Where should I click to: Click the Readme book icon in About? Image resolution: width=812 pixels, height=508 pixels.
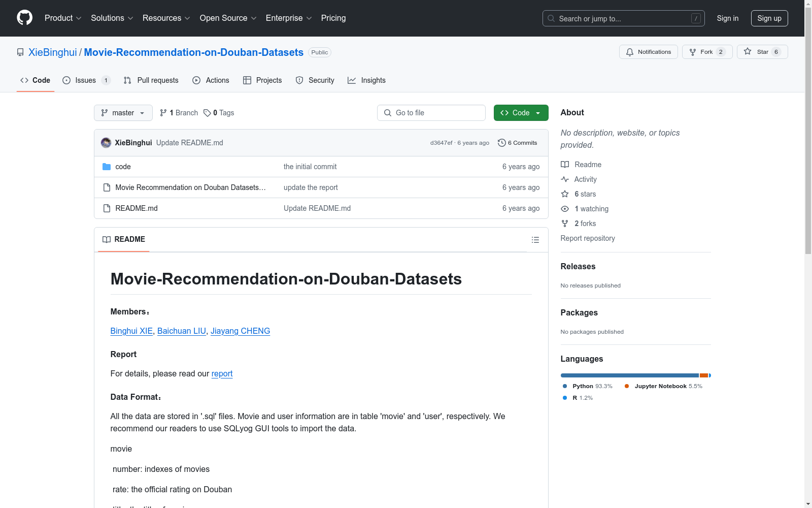tap(565, 165)
